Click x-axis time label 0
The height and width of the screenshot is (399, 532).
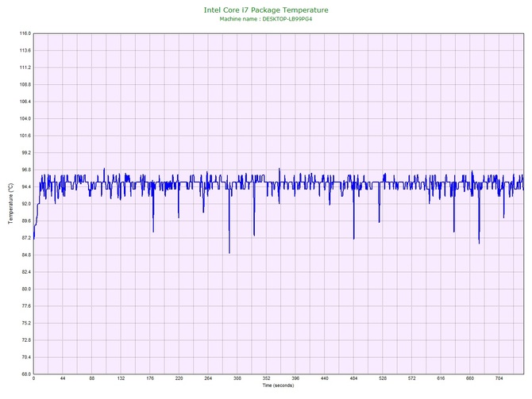pyautogui.click(x=33, y=378)
